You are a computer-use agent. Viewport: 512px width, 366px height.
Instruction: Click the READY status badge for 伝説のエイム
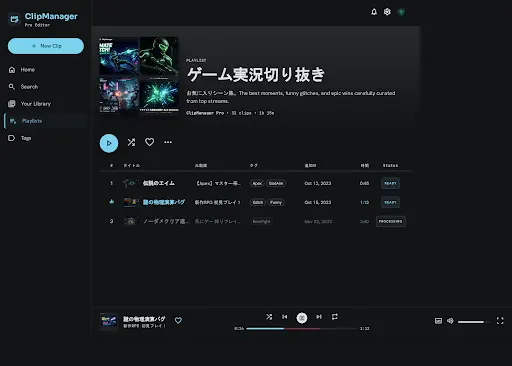coord(390,183)
